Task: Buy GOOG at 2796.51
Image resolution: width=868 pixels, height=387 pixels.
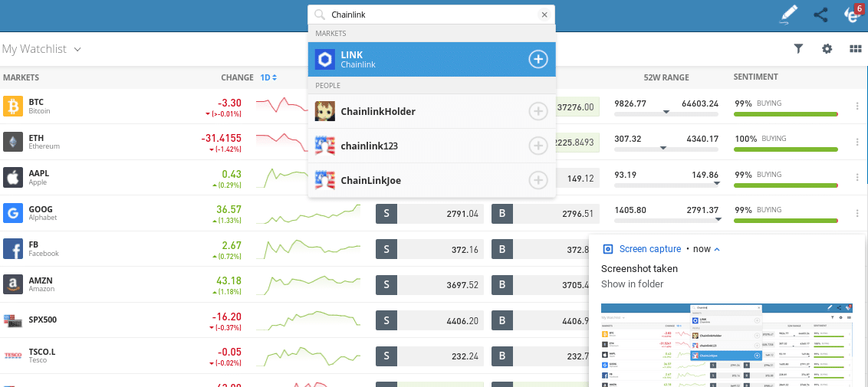Action: (x=545, y=213)
